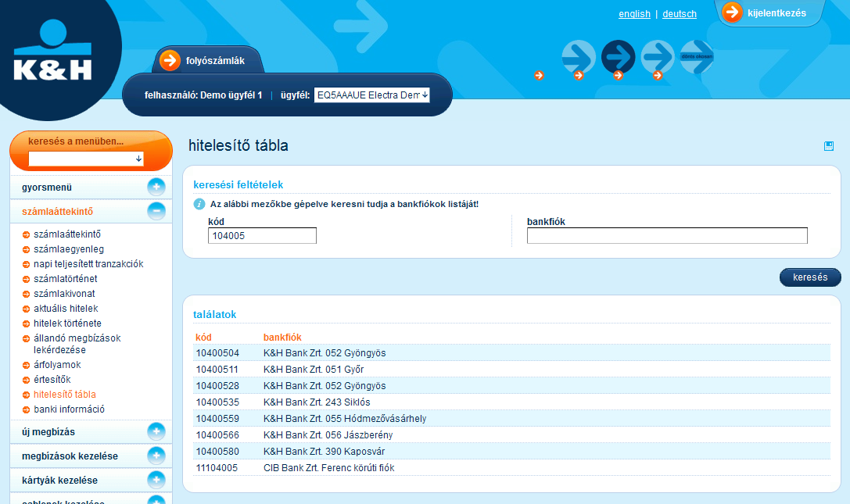The height and width of the screenshot is (504, 850).
Task: Open the ügyfél client dropdown
Action: (x=372, y=95)
